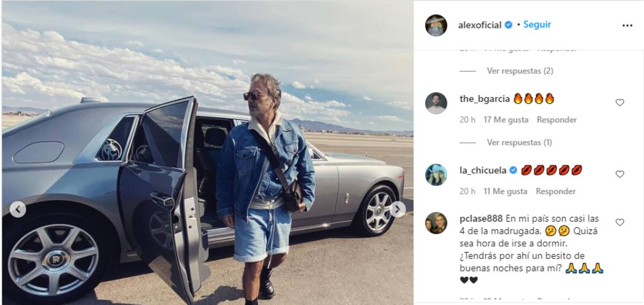Open the three-dot more options menu
Image resolution: width=644 pixels, height=305 pixels.
click(627, 25)
